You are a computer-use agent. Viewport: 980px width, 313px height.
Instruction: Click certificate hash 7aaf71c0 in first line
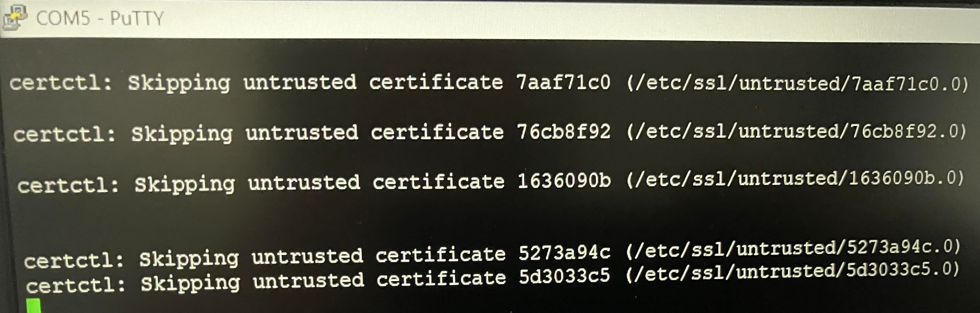(563, 82)
